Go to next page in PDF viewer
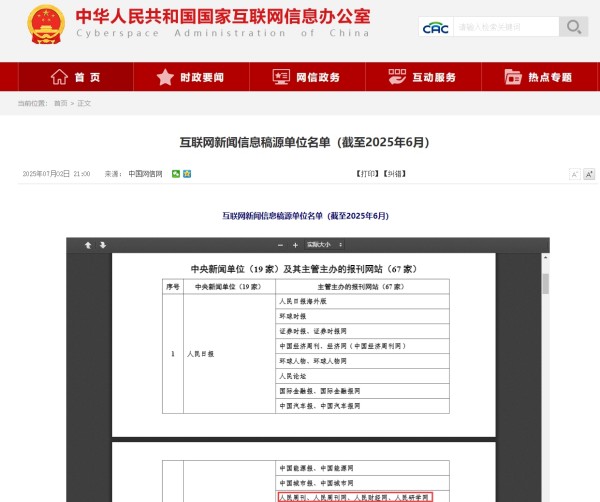 pyautogui.click(x=102, y=245)
